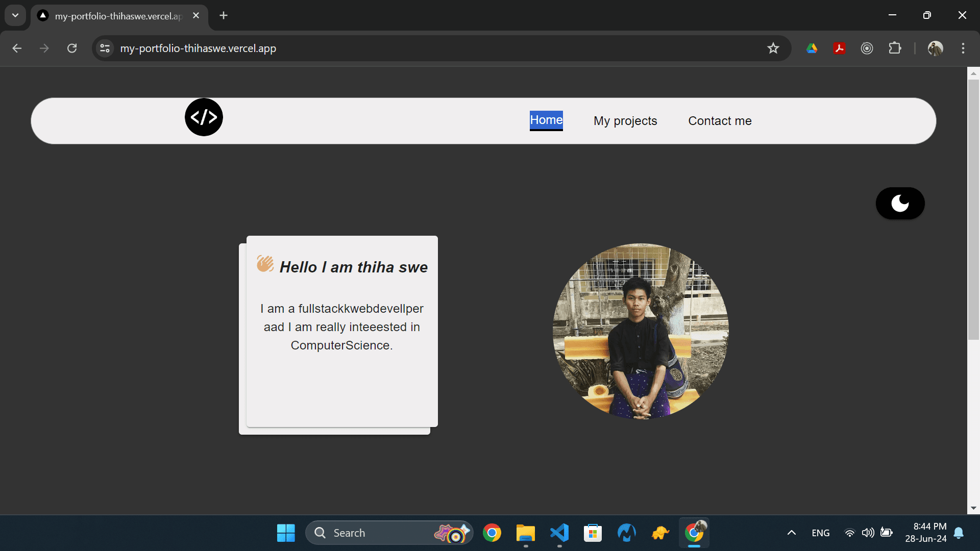The image size is (980, 551).
Task: Open a new browser tab
Action: (x=224, y=15)
